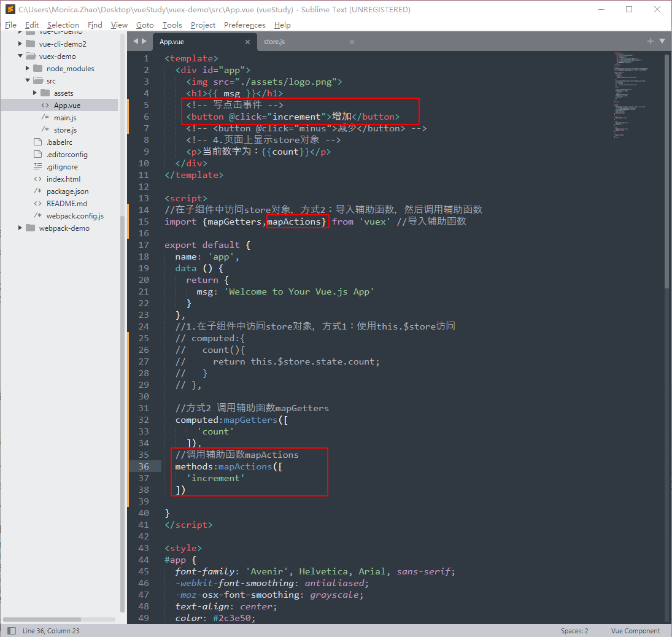The image size is (672, 637).
Task: Close the App.vue tab
Action: point(247,42)
